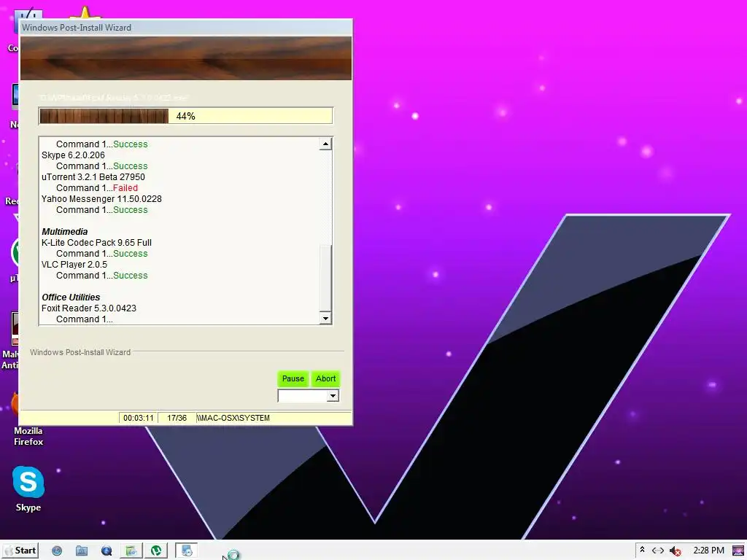The height and width of the screenshot is (560, 747).
Task: Launch the blue Q player taskbar icon
Action: (x=107, y=551)
